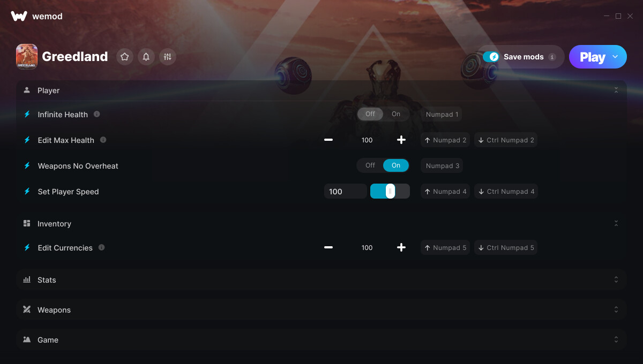The width and height of the screenshot is (643, 364).
Task: Click the info icon next to Edit Currencies
Action: click(102, 247)
